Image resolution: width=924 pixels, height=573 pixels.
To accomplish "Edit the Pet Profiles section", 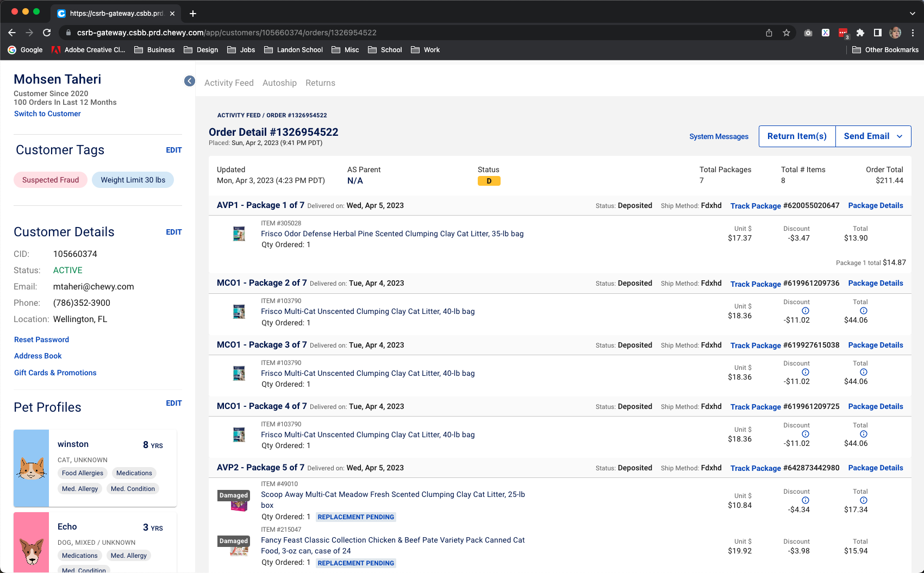I will (174, 403).
